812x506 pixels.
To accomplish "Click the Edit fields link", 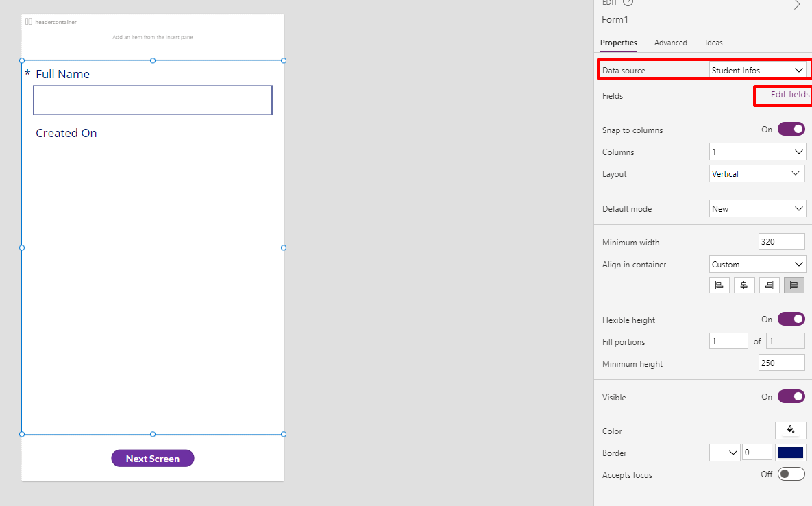I will click(x=790, y=94).
